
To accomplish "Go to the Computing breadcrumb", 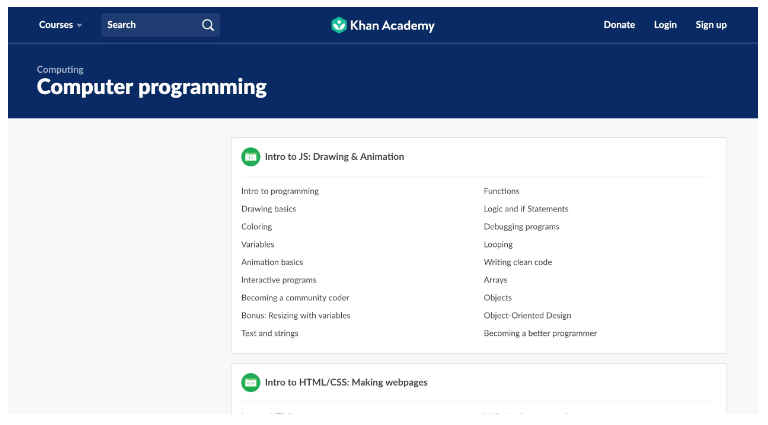I will coord(60,70).
